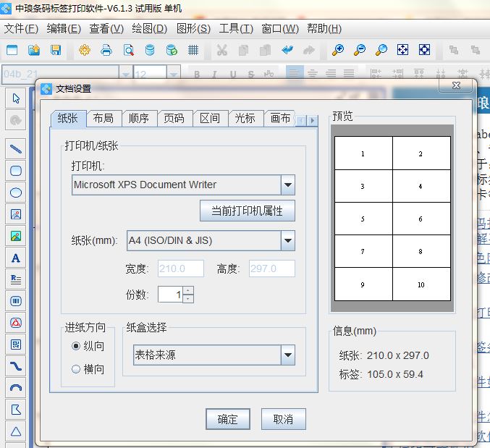Click the 确定 confirm button
The height and width of the screenshot is (448, 490).
(227, 419)
